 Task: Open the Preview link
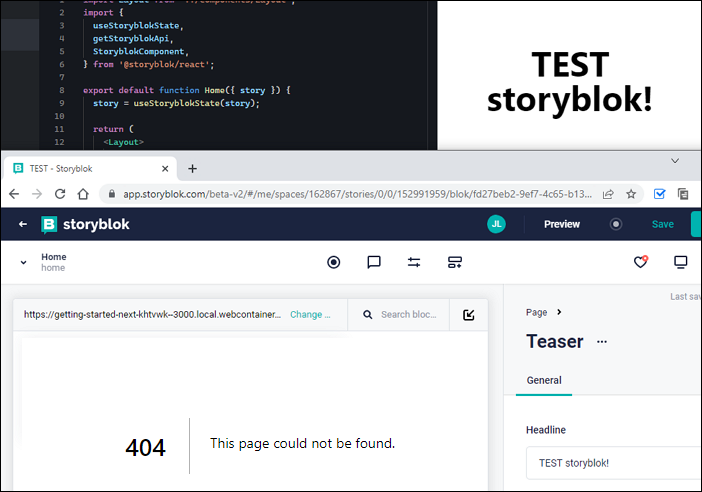tap(562, 224)
